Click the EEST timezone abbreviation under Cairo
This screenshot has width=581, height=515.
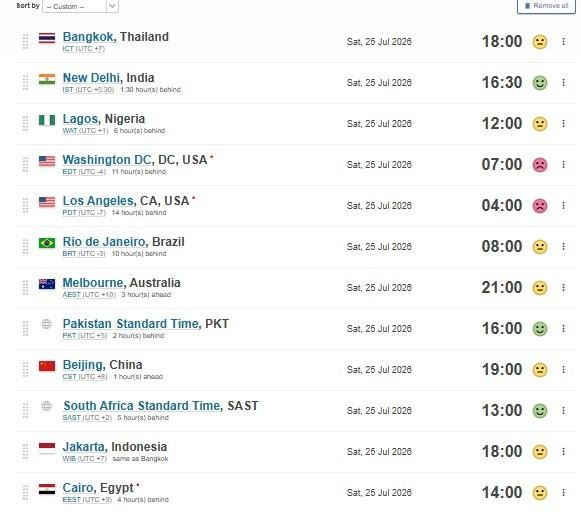[x=72, y=500]
